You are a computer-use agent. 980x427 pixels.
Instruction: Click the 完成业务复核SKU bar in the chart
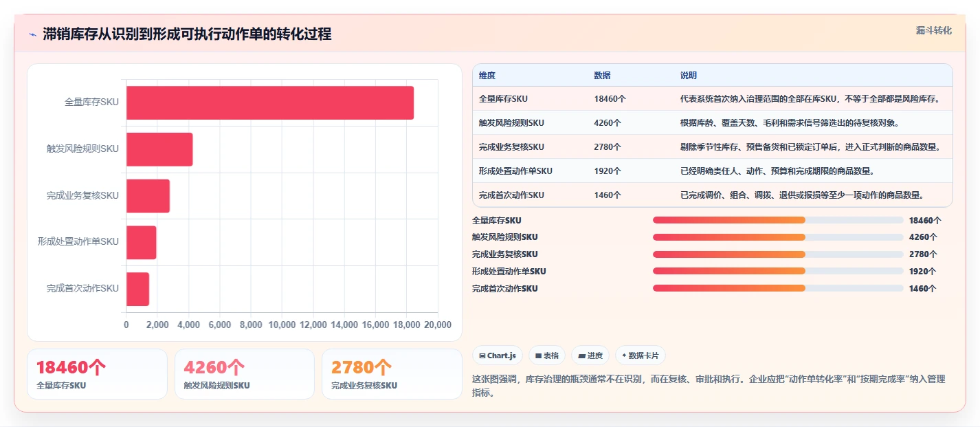(148, 195)
